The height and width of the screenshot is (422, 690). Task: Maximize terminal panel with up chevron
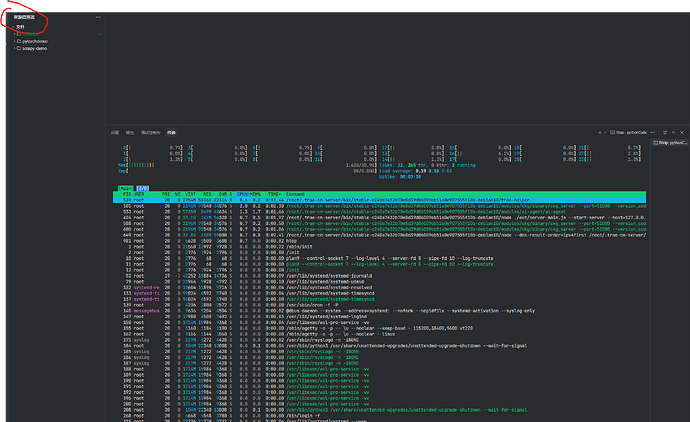pyautogui.click(x=673, y=132)
